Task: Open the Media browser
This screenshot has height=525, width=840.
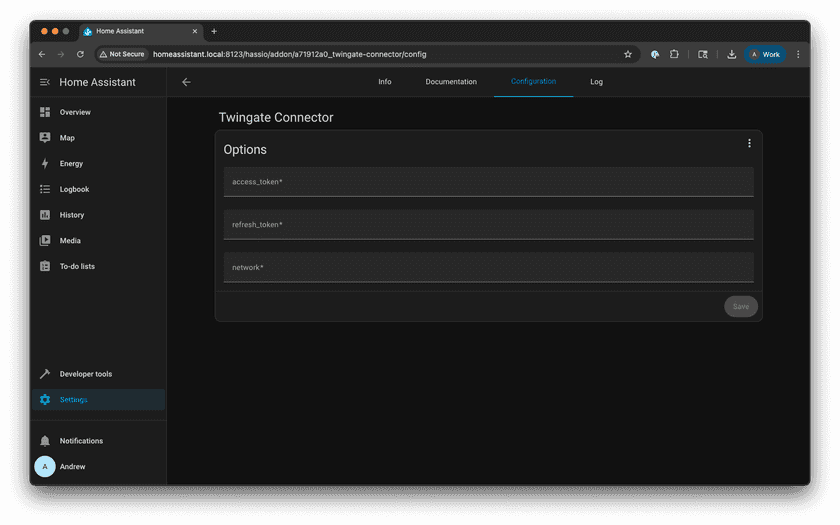Action: (70, 241)
